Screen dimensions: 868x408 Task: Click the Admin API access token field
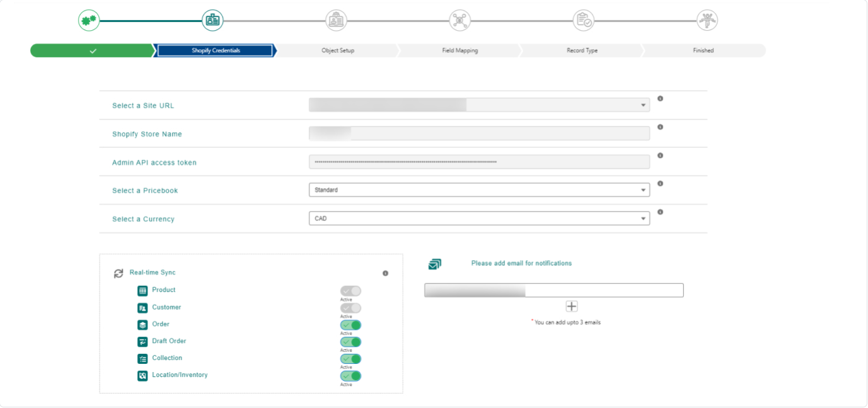click(479, 162)
